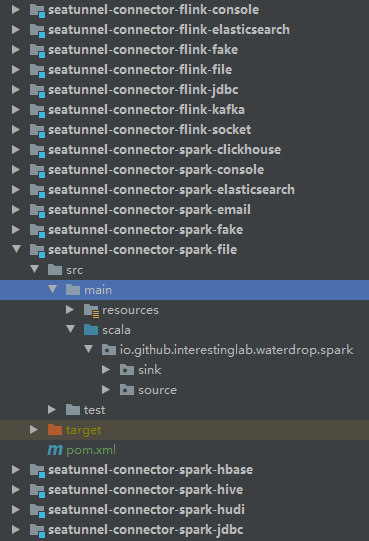Select the seatunnel-connector-flink-file label
Image resolution: width=369 pixels, height=541 pixels.
point(140,70)
